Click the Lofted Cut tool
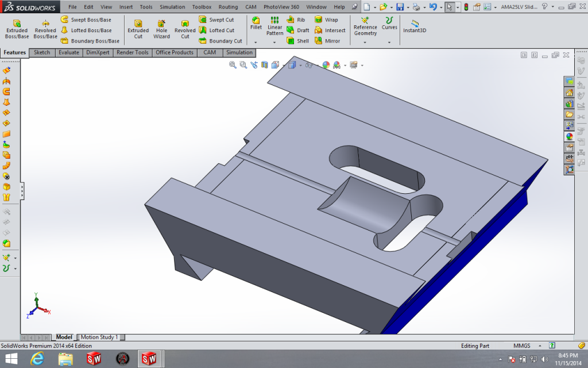 216,30
